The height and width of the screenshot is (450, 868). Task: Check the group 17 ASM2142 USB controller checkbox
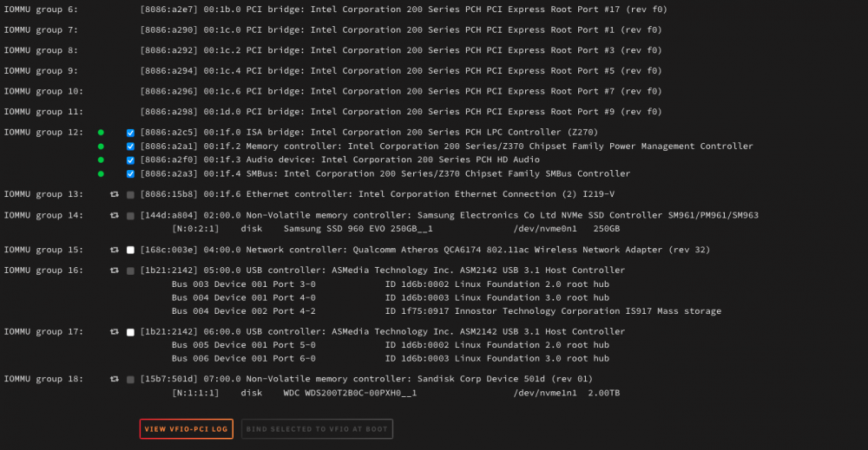(131, 332)
